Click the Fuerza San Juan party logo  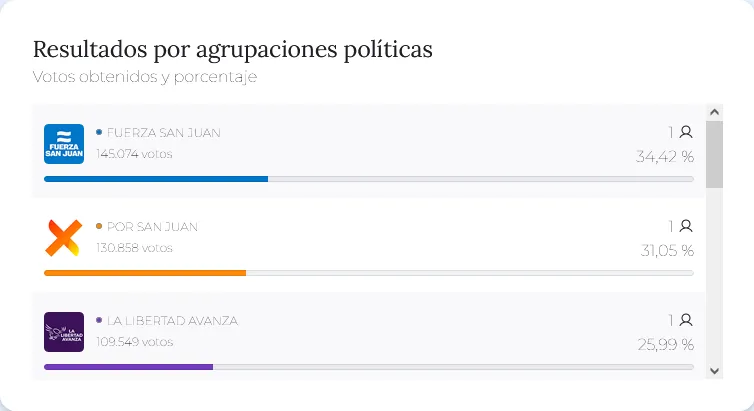pyautogui.click(x=64, y=144)
